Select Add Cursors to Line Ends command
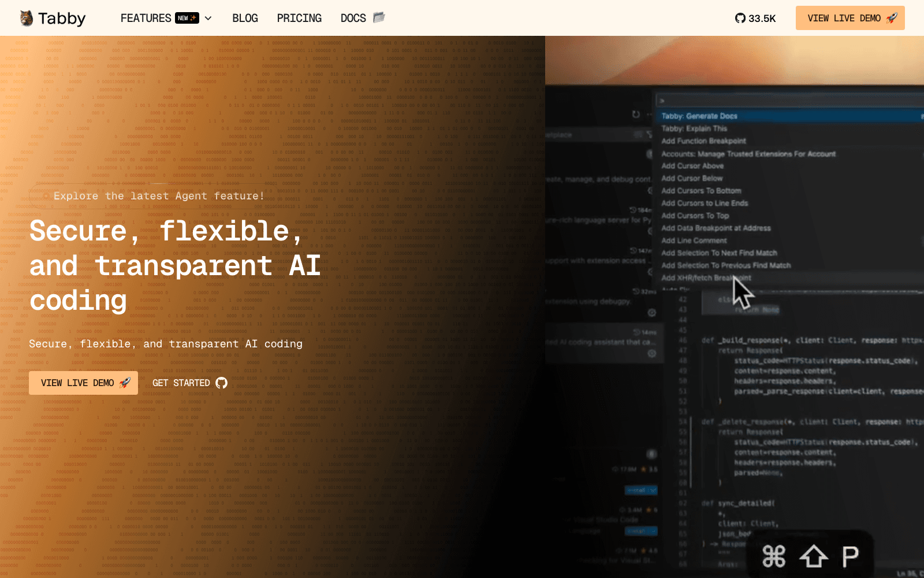Image resolution: width=924 pixels, height=578 pixels. (704, 203)
